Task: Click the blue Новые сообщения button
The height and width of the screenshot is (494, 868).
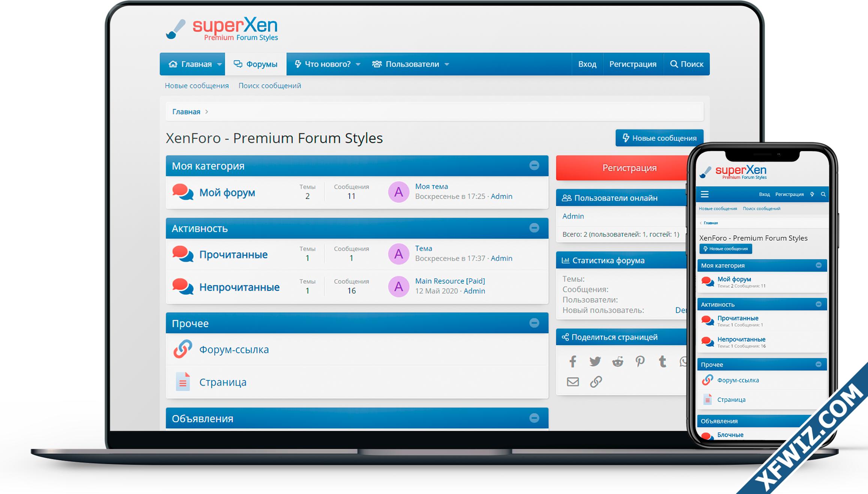Action: coord(659,138)
